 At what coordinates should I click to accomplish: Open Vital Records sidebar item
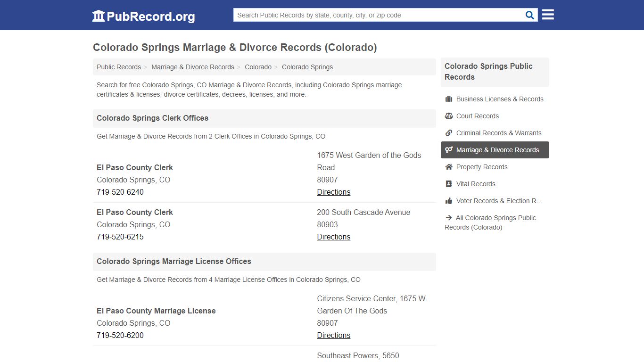tap(495, 184)
